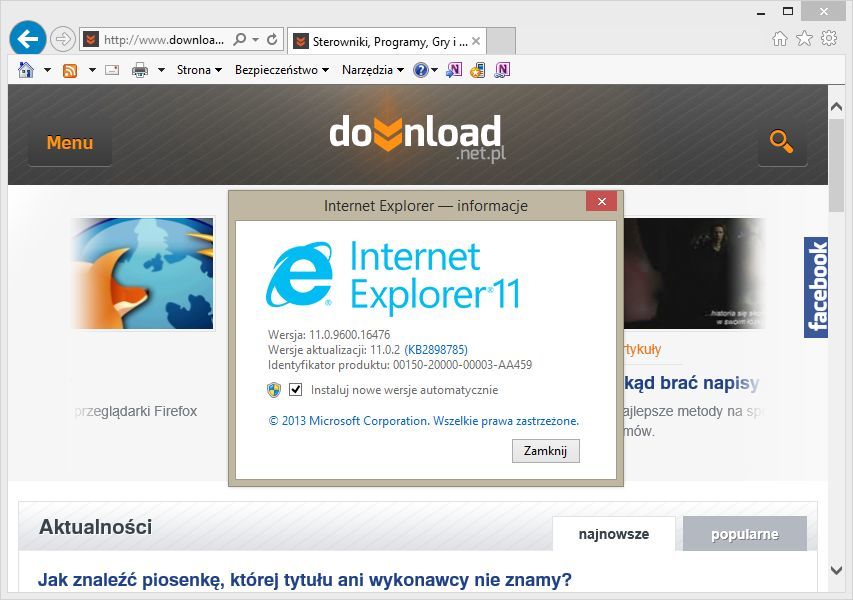Viewport: 853px width, 600px height.
Task: Click the download.net.pl logo
Action: click(418, 138)
